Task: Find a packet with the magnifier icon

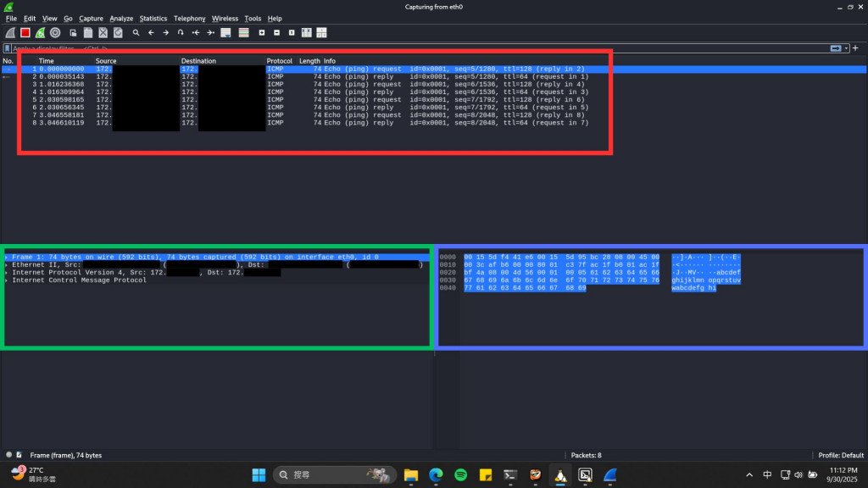Action: [136, 33]
